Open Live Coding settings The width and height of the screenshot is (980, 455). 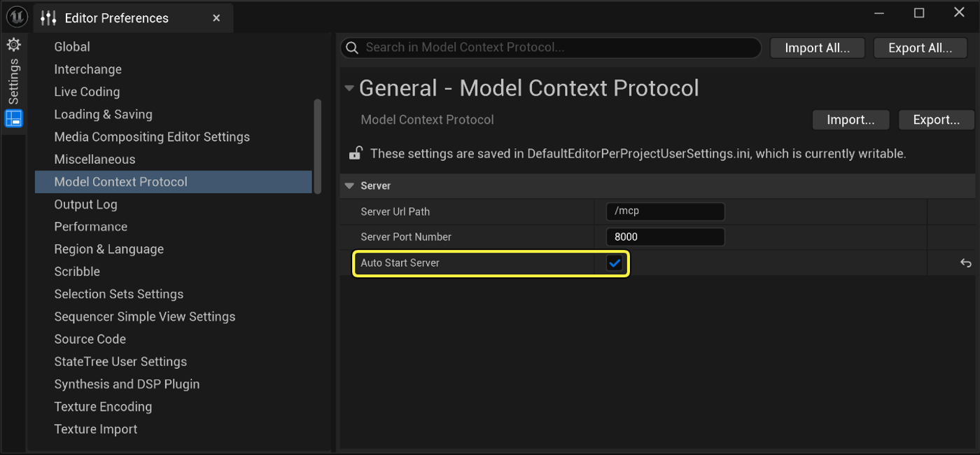point(87,92)
